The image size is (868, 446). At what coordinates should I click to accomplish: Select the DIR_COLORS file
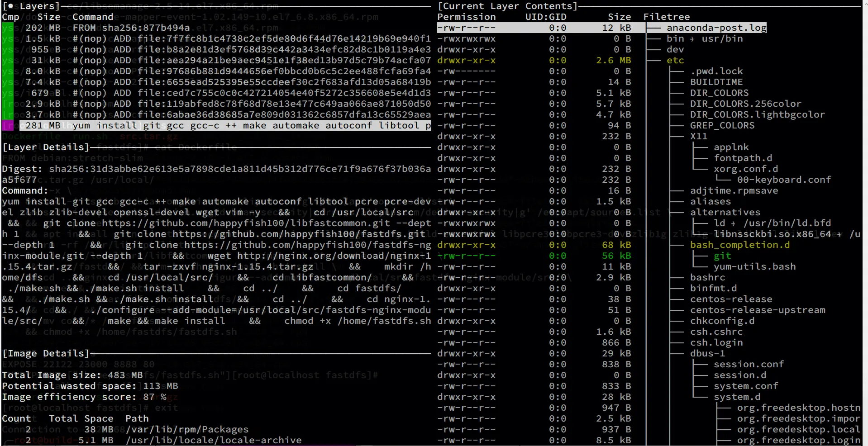point(719,93)
